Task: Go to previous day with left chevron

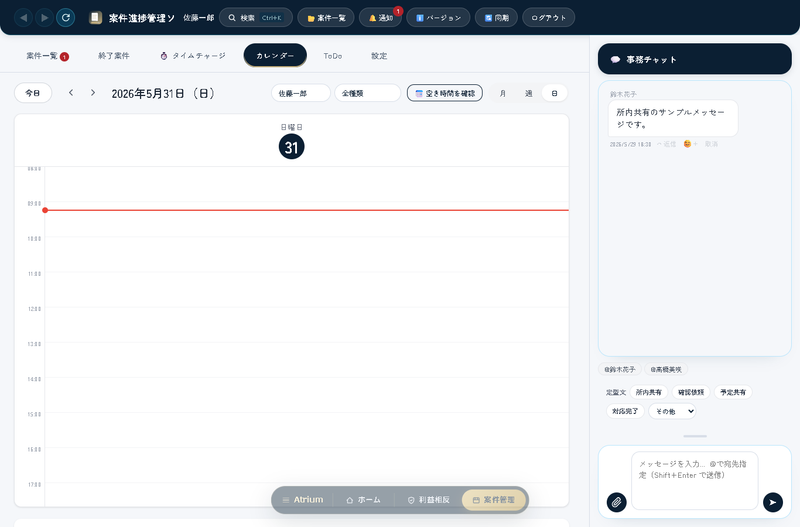Action: 71,93
